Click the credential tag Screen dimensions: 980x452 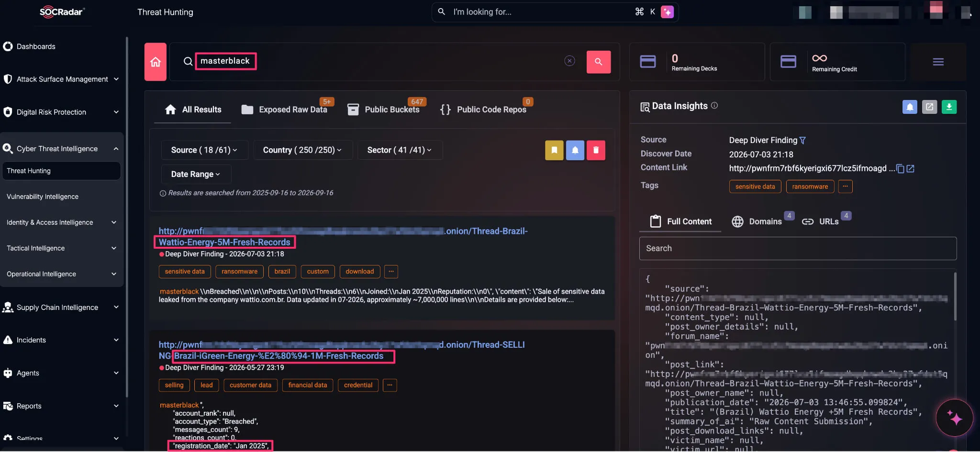[x=358, y=386]
